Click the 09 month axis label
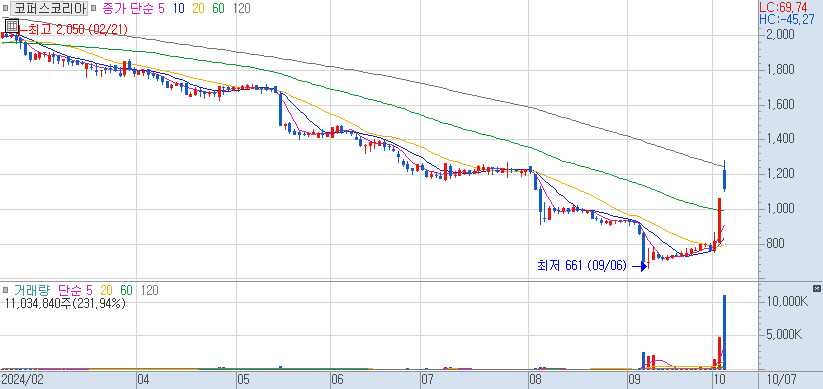 pos(634,379)
